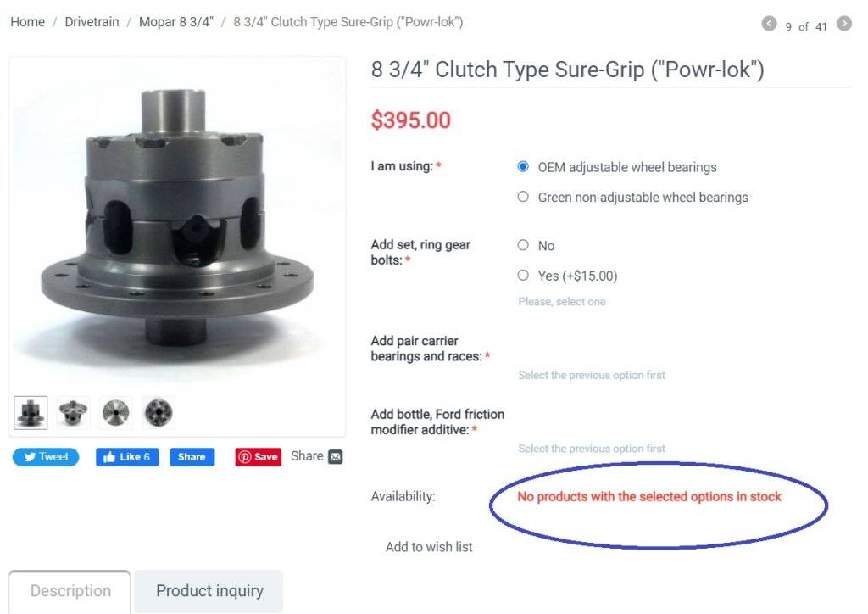Screen dimensions: 868x614
Task: Open Mopar 8 3/4" breadcrumb category
Action: click(176, 22)
